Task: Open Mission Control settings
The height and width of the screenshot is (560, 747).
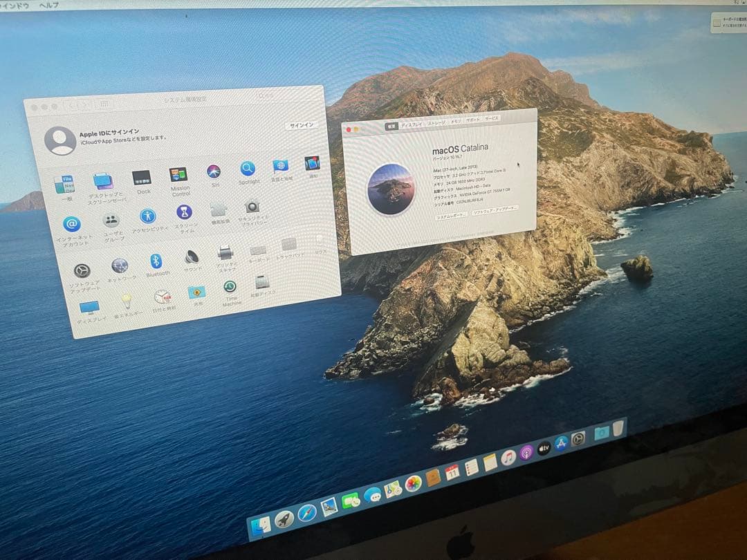Action: click(x=177, y=175)
